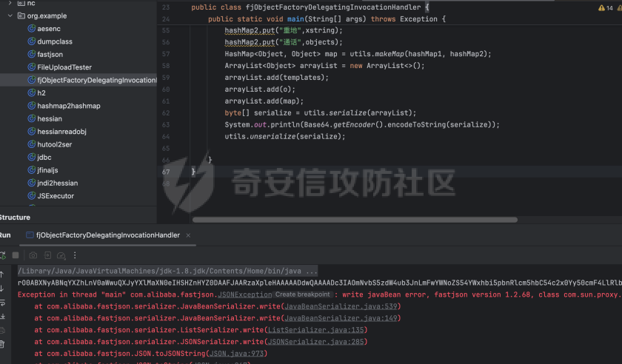This screenshot has height=364, width=622.
Task: Open ListSerializer.java:135 stack trace link
Action: pyautogui.click(x=315, y=330)
